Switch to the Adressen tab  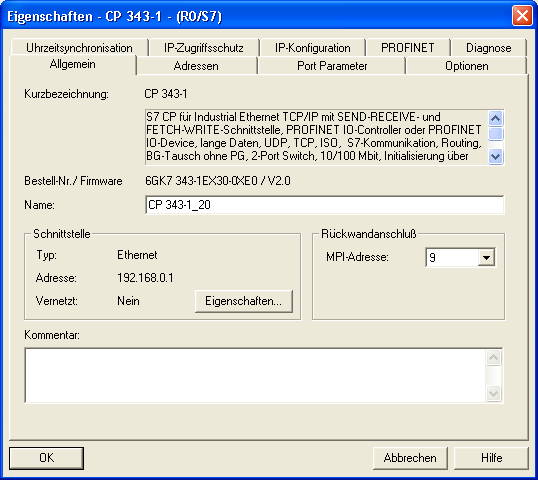pyautogui.click(x=196, y=66)
